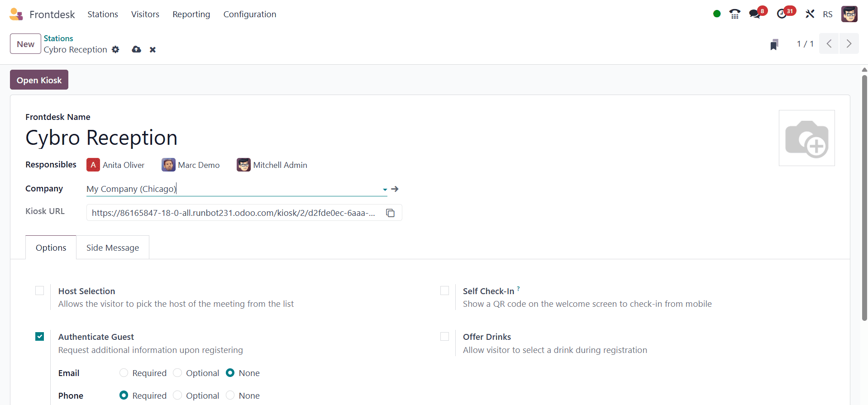Click the green online status indicator
Screen dimensions: 868x405
[717, 14]
